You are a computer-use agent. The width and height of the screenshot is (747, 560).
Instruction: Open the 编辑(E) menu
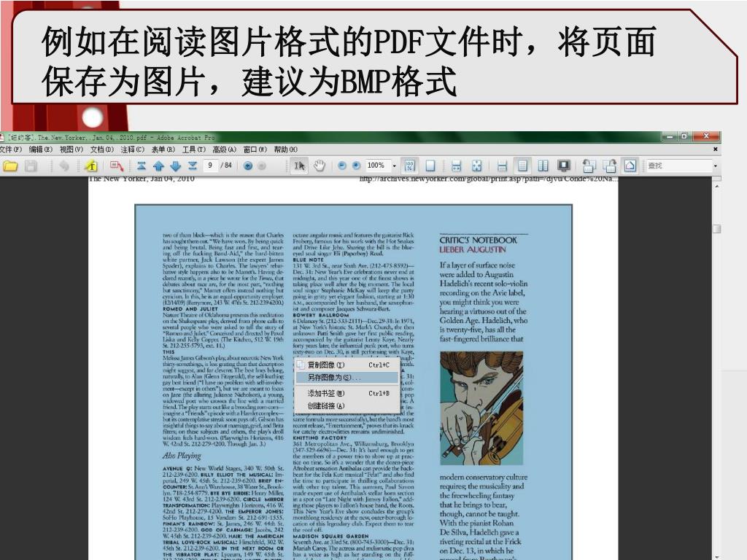pos(41,149)
